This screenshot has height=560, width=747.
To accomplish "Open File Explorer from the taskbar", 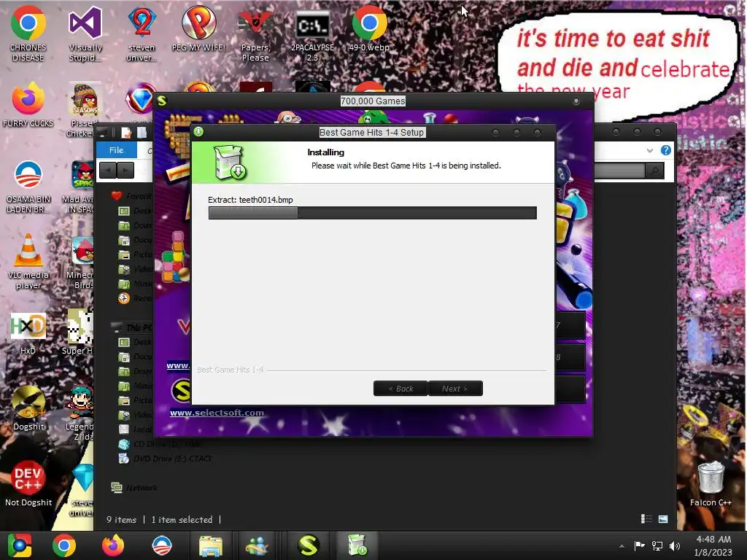I will pos(211,545).
